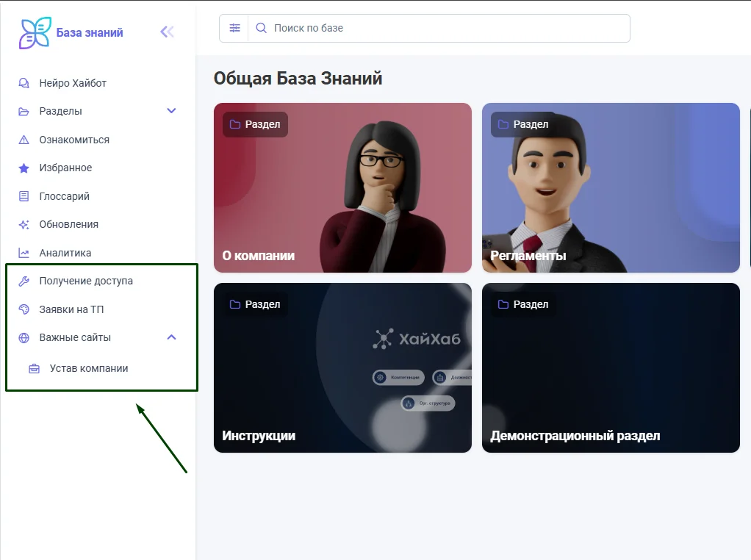Collapse the sidebar with double-chevron icon

(168, 32)
